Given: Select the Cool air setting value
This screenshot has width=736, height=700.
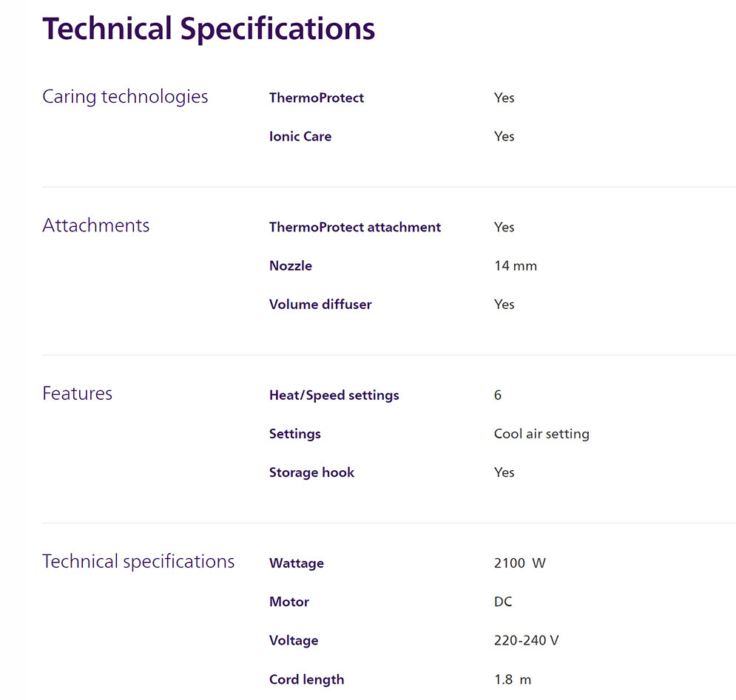Looking at the screenshot, I should coord(541,433).
